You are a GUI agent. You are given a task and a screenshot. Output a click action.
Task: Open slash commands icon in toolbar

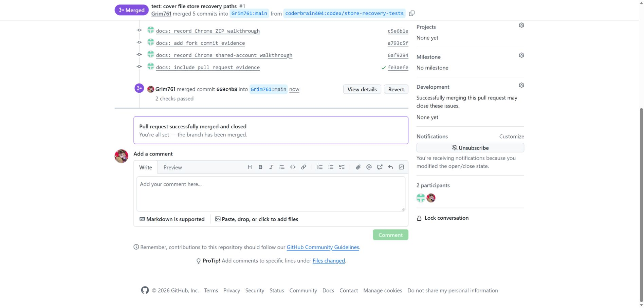[x=401, y=167]
